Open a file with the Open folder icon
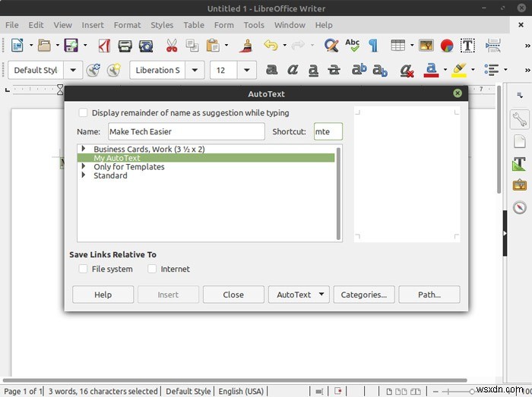The width and height of the screenshot is (532, 397). (x=44, y=46)
